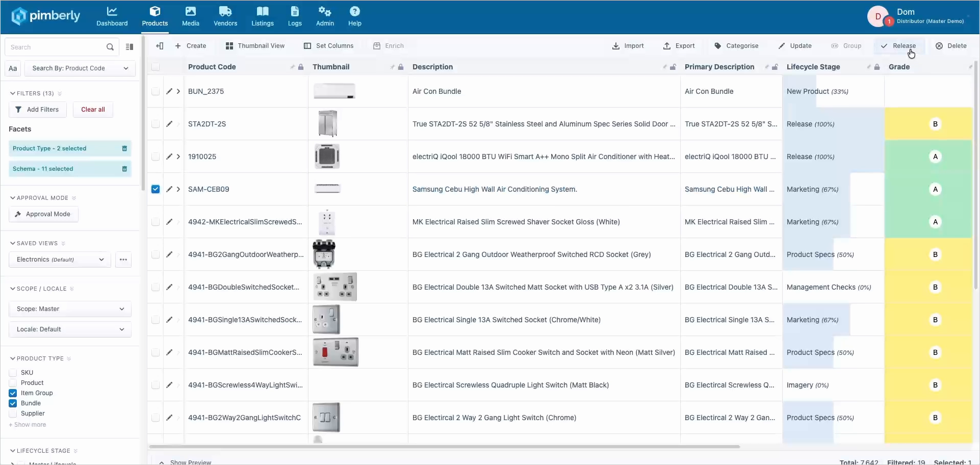
Task: Uncheck the SAM-CEB09 row checkbox
Action: pos(156,189)
